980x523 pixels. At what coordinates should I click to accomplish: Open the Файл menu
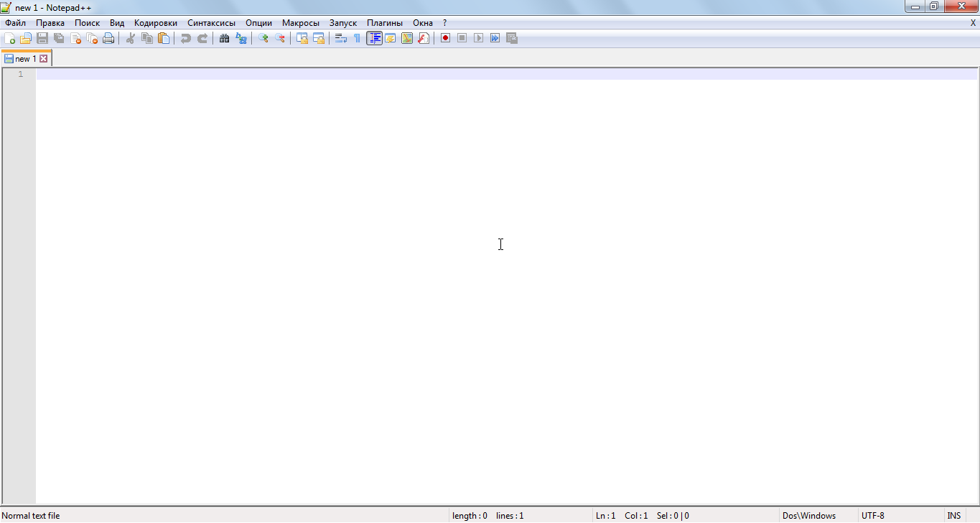point(15,23)
